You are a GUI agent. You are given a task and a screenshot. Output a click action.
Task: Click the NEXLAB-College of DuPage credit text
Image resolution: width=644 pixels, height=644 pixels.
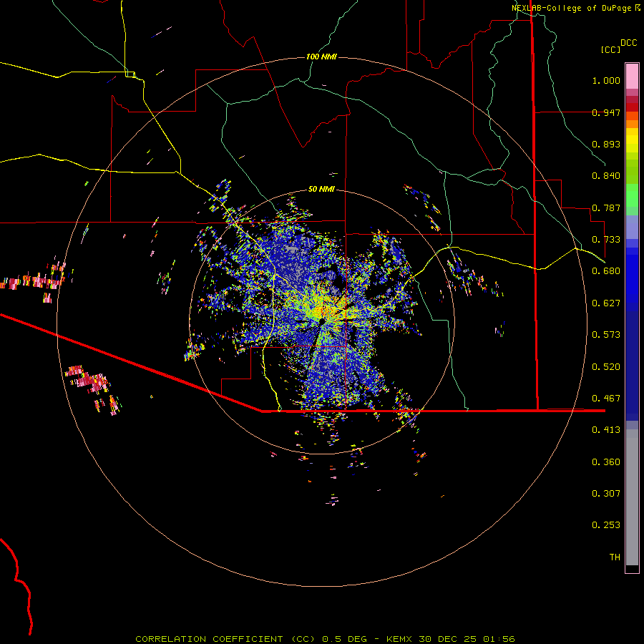pyautogui.click(x=571, y=8)
